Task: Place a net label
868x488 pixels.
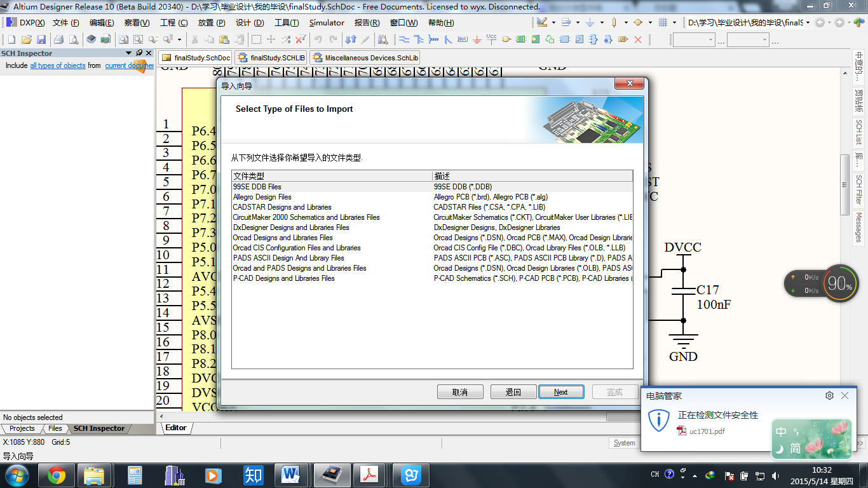Action: (x=463, y=39)
